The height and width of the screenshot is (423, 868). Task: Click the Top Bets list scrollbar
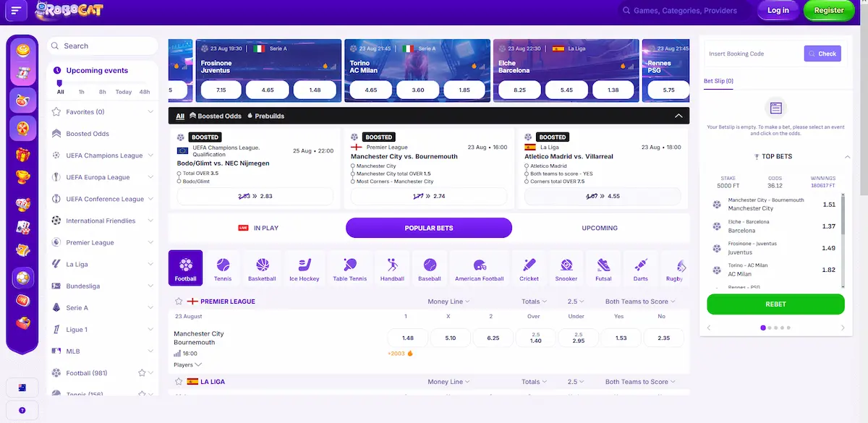click(843, 214)
